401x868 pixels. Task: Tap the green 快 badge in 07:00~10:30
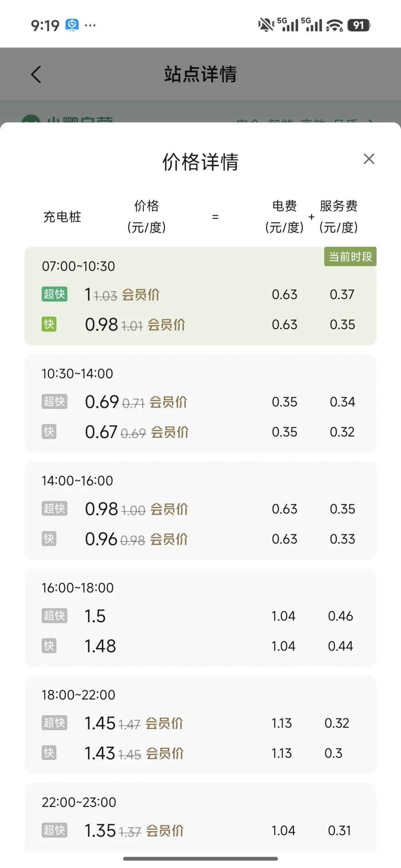[x=49, y=324]
